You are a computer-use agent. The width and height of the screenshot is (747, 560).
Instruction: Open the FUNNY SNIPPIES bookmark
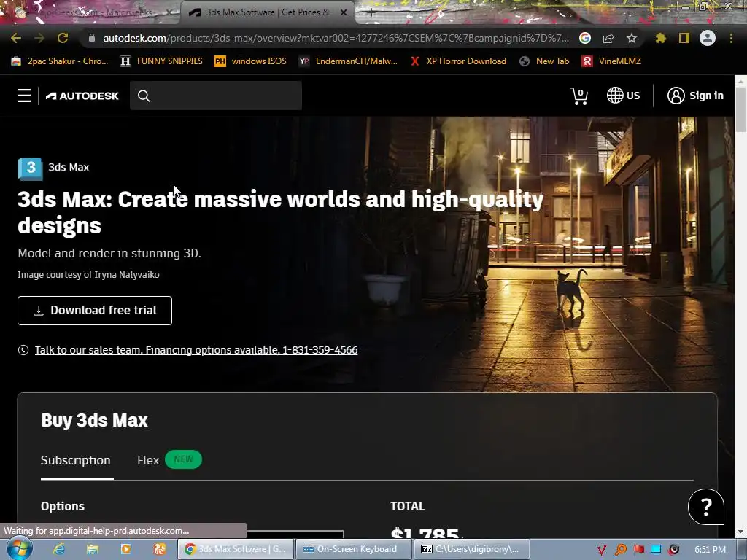pyautogui.click(x=161, y=61)
